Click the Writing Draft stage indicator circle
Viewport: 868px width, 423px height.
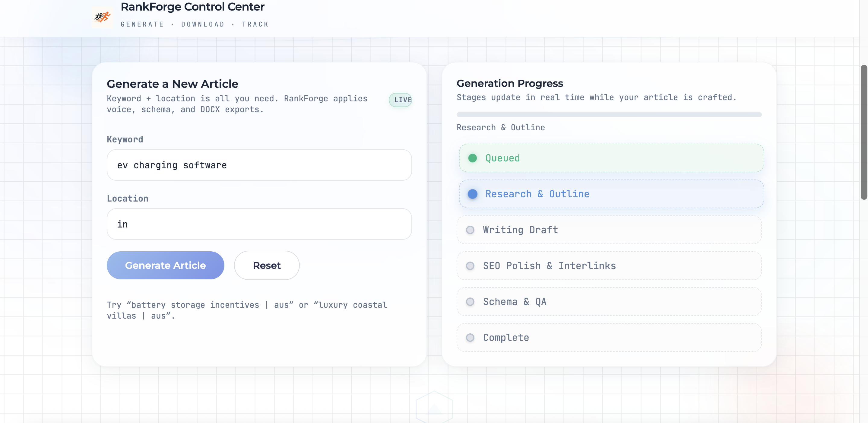(x=470, y=230)
